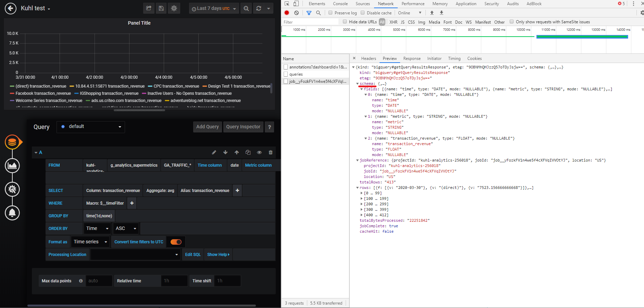The width and height of the screenshot is (644, 308).
Task: Duplicate query A with the copy icon
Action: 248,152
